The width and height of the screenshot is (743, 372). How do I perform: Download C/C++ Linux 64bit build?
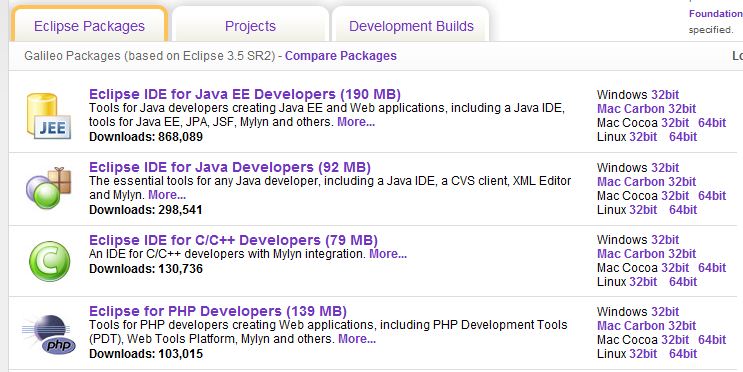[683, 282]
